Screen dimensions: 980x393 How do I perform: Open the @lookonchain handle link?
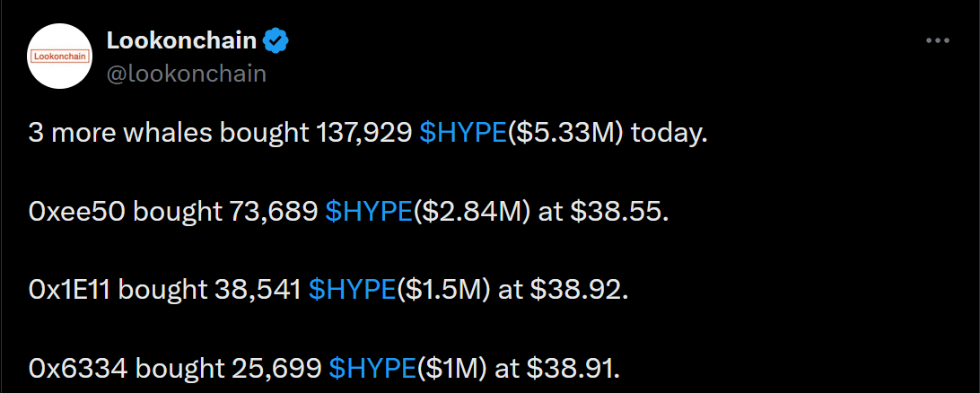point(187,74)
